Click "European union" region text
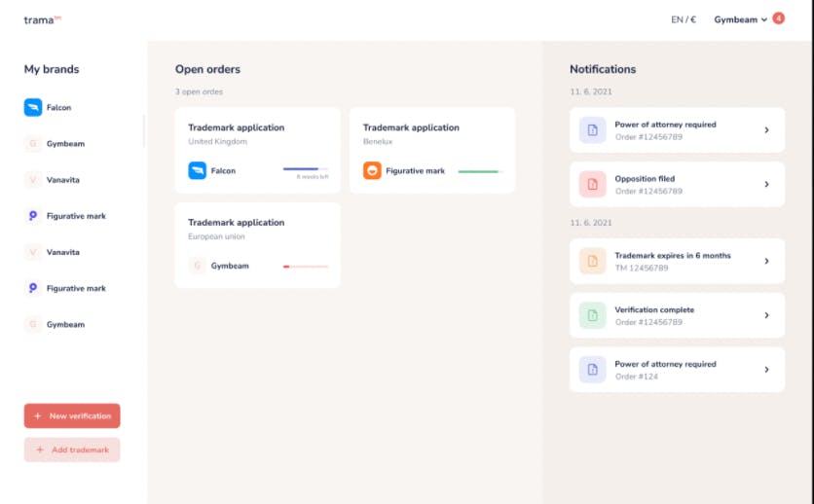This screenshot has height=504, width=814. 216,236
